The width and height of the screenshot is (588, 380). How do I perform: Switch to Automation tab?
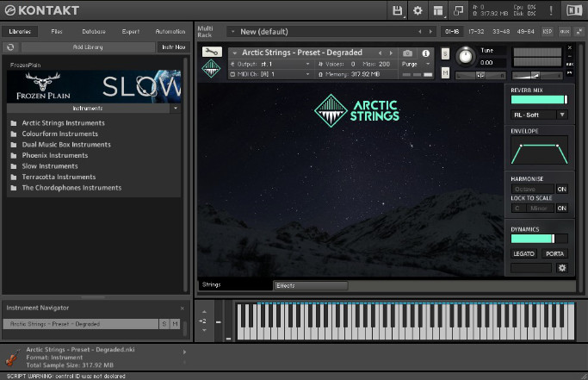pyautogui.click(x=170, y=32)
